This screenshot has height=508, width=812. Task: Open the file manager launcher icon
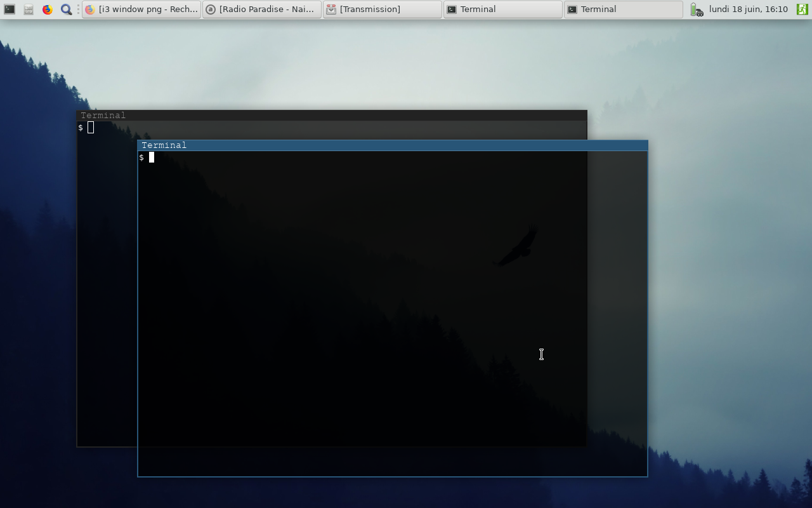29,9
